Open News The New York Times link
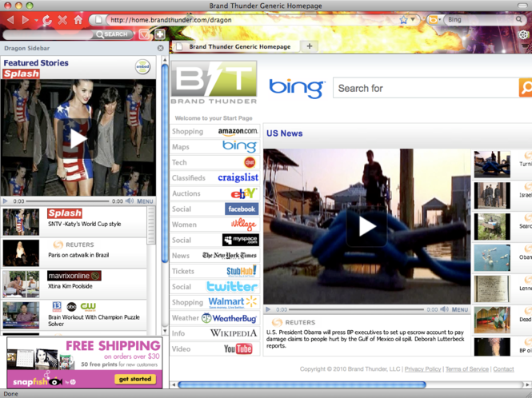This screenshot has width=532, height=398. [x=215, y=256]
